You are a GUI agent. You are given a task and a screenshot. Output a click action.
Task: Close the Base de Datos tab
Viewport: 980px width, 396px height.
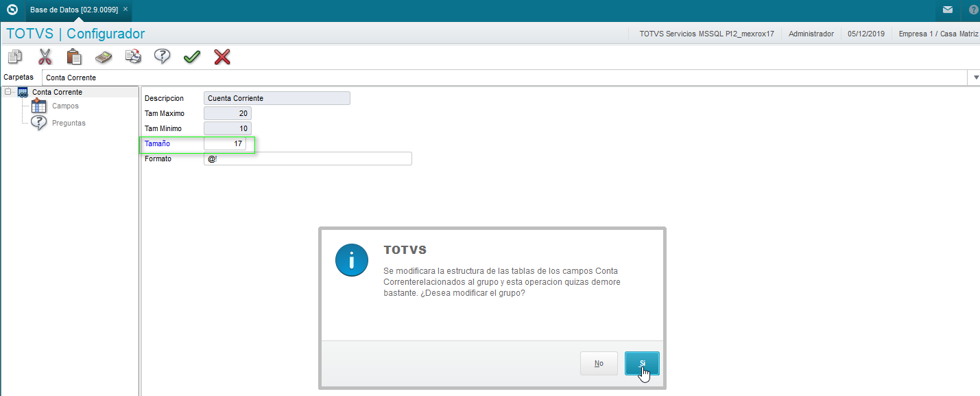click(126, 9)
